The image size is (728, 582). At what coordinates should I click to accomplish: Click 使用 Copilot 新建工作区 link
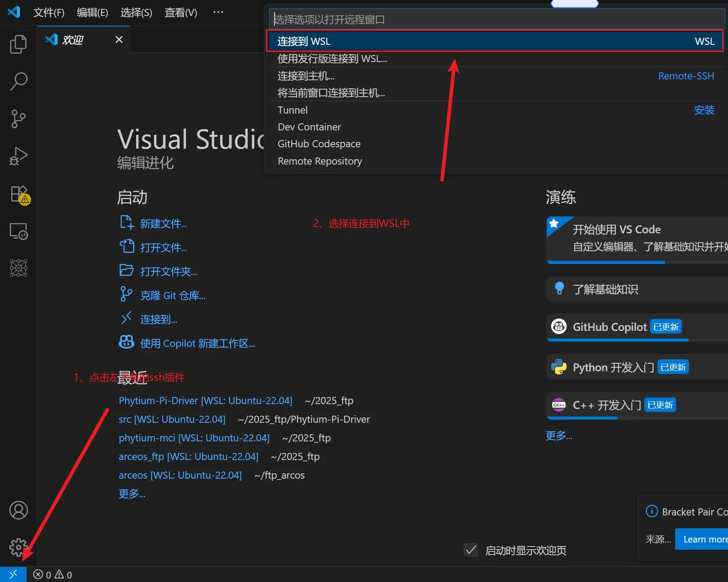click(x=198, y=343)
